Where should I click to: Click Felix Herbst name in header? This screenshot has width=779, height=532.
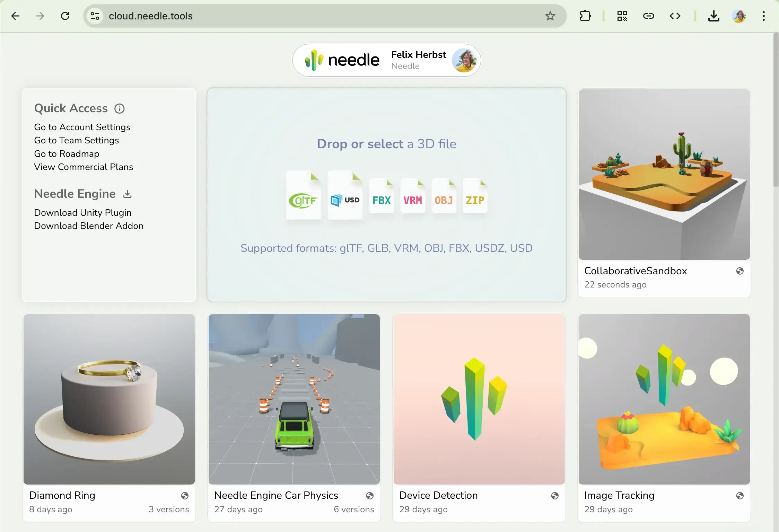click(419, 55)
